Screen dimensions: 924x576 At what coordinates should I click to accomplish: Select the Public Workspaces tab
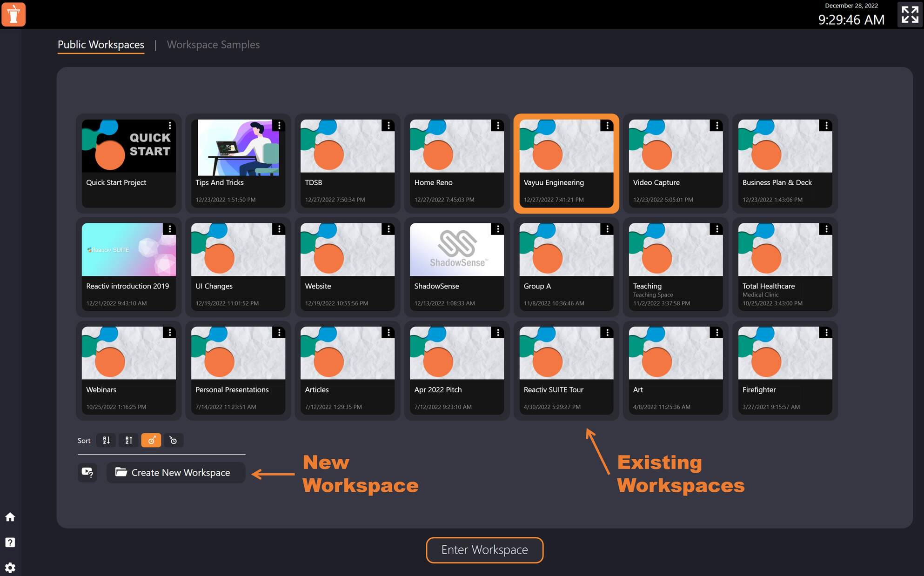pos(100,45)
